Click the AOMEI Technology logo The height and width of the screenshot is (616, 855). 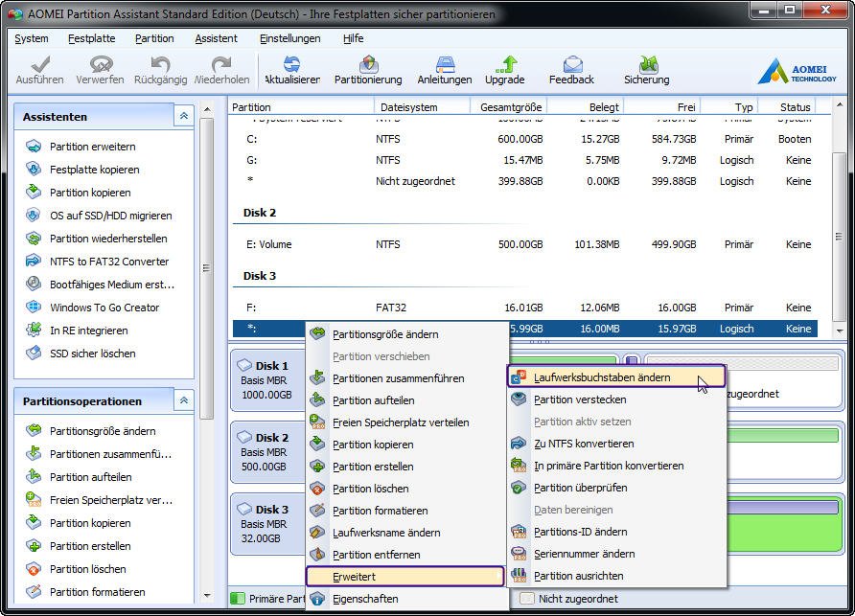(x=797, y=71)
